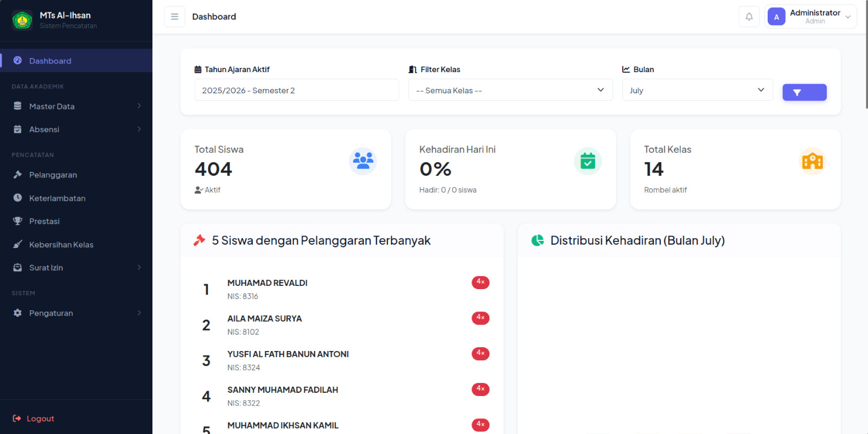Click the Kehadiran Hari Ini calendar icon
Screen dimensions: 868x434
point(588,161)
